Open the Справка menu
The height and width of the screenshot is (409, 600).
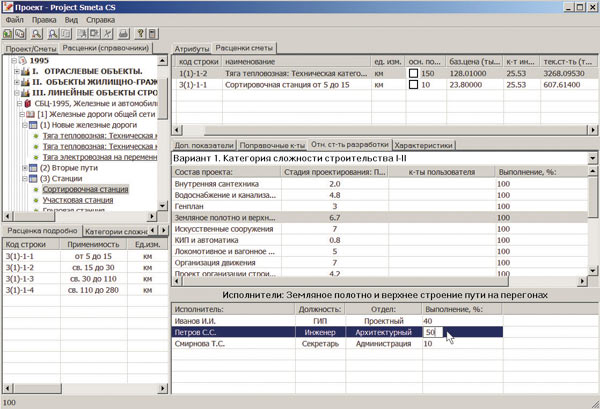click(100, 20)
